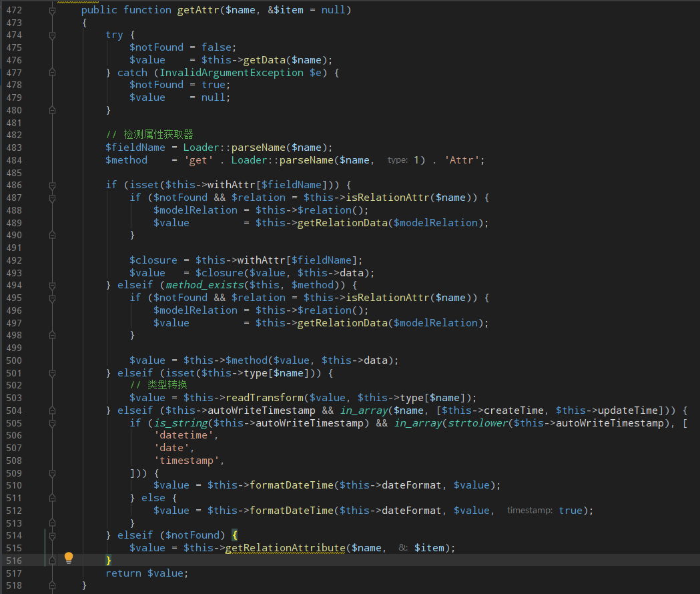Click the getAttr function name
Screen dimensions: 700x594
coord(198,10)
